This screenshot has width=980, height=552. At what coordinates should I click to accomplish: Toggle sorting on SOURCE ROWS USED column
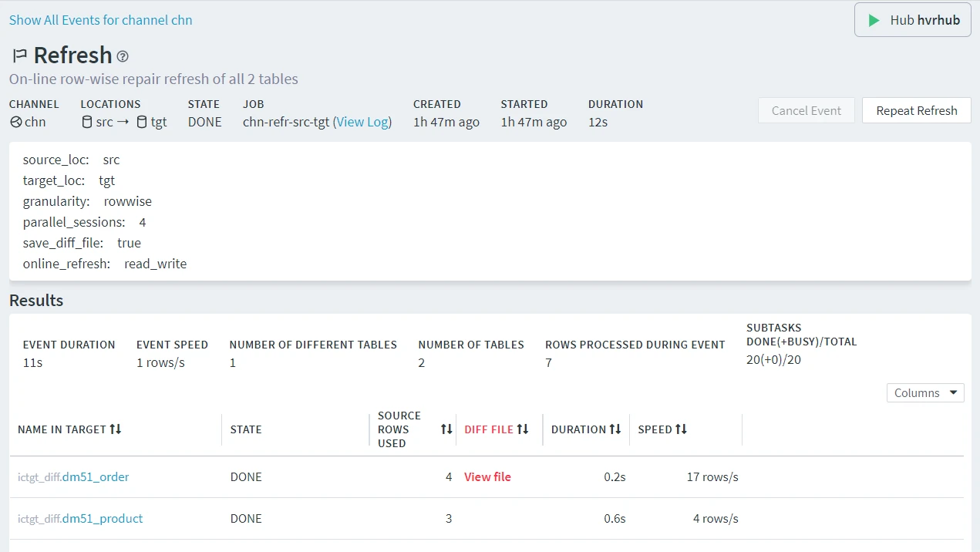click(446, 429)
